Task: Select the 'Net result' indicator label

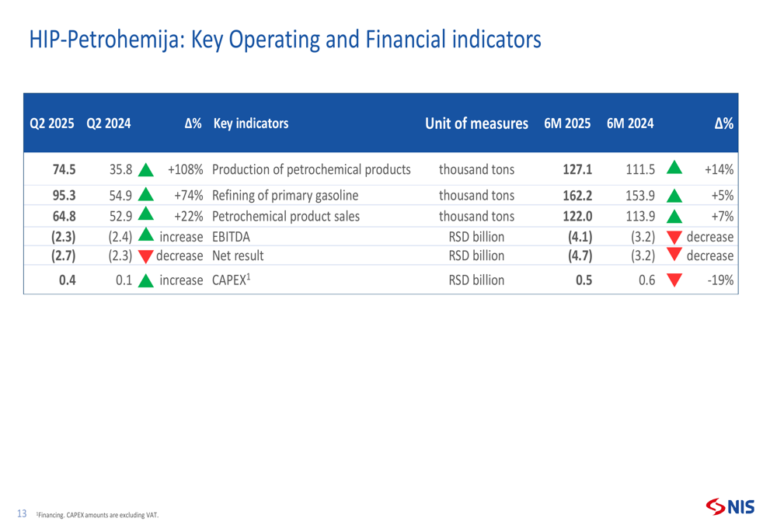Action: 238,256
